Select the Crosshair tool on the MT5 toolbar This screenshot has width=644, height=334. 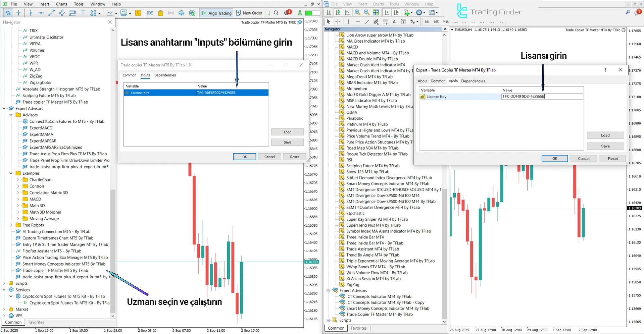pyautogui.click(x=19, y=13)
